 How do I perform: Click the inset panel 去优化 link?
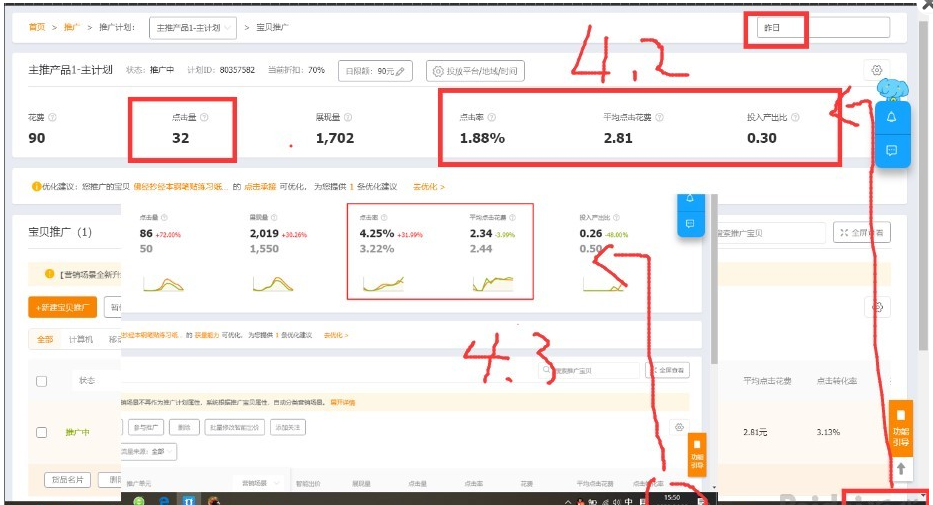336,335
